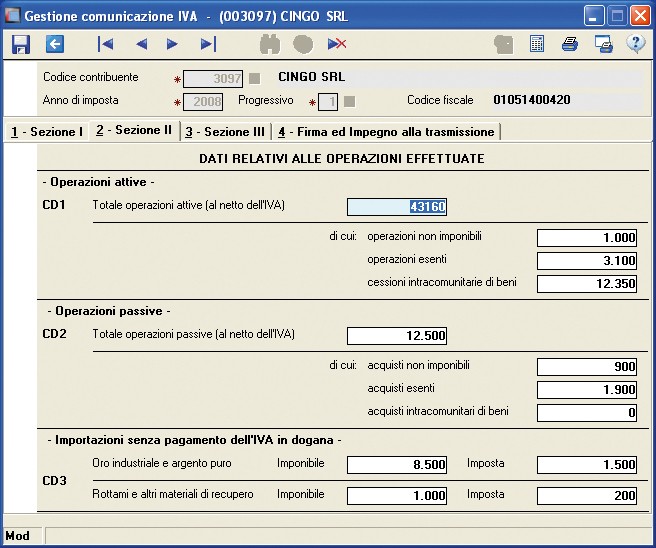
Task: Click the application icon in title bar
Action: tap(12, 16)
